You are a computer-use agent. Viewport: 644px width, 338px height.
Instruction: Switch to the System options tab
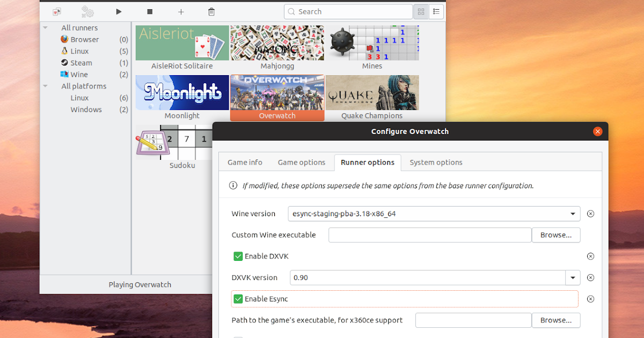436,163
